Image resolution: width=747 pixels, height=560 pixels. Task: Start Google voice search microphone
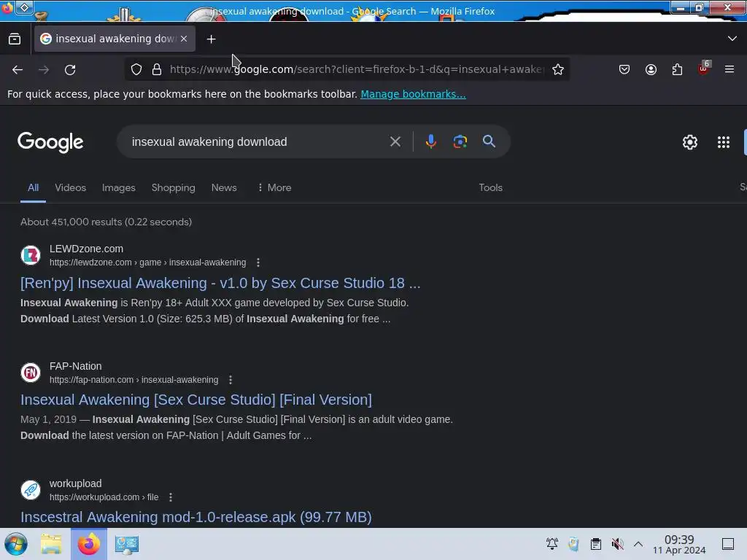430,141
